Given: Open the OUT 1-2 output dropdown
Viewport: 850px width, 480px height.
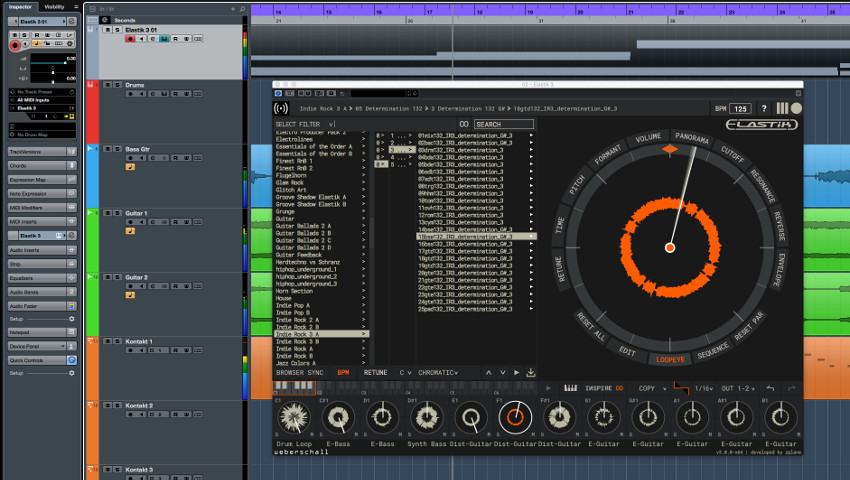Looking at the screenshot, I should click(x=738, y=388).
